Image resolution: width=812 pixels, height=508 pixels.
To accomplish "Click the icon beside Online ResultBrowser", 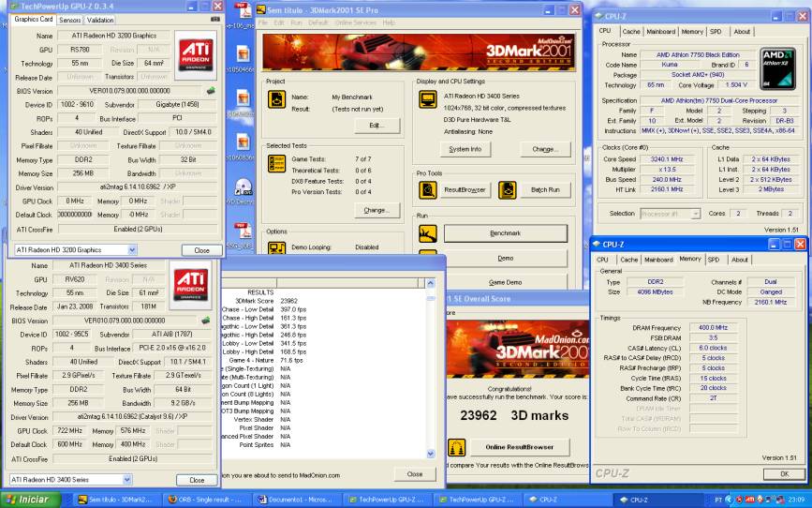I will [x=456, y=447].
